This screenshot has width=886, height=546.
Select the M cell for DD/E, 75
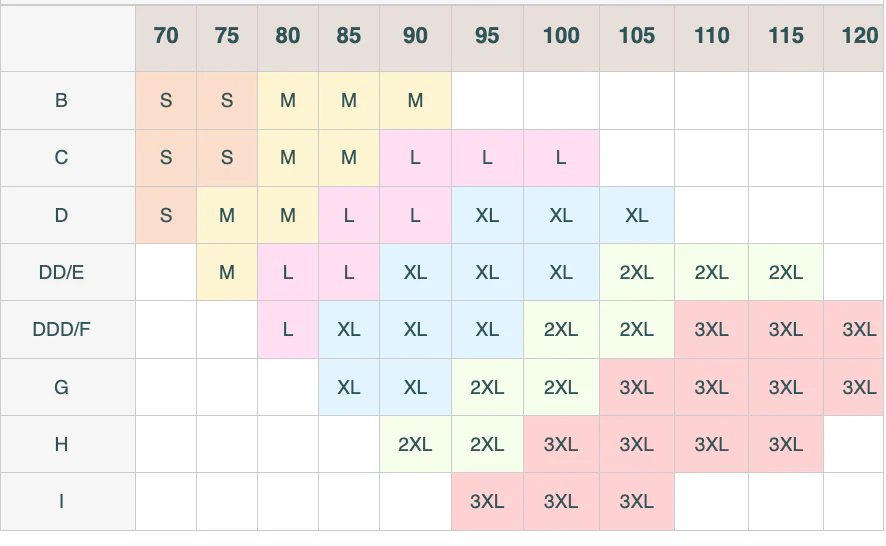[227, 272]
